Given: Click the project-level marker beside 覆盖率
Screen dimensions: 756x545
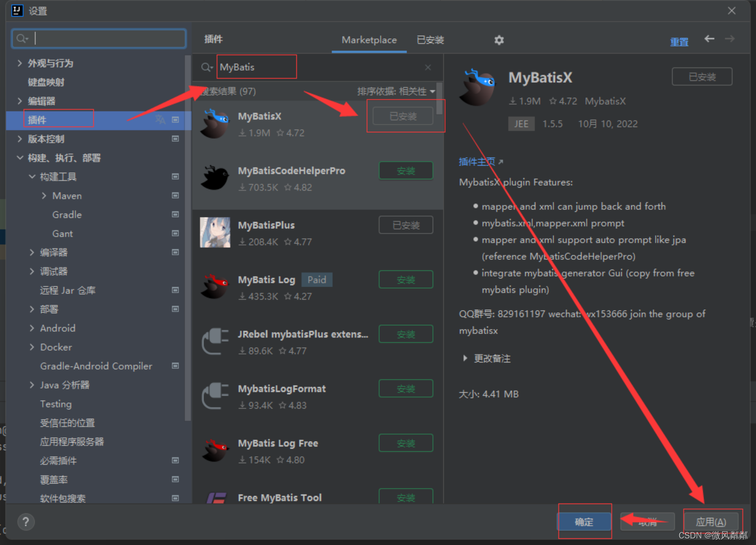Looking at the screenshot, I should (175, 479).
